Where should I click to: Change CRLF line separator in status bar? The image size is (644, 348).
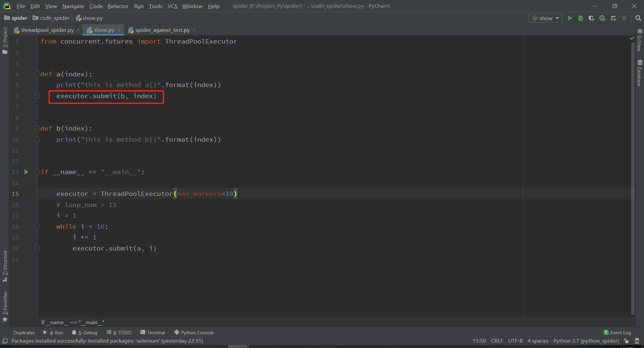coord(497,341)
